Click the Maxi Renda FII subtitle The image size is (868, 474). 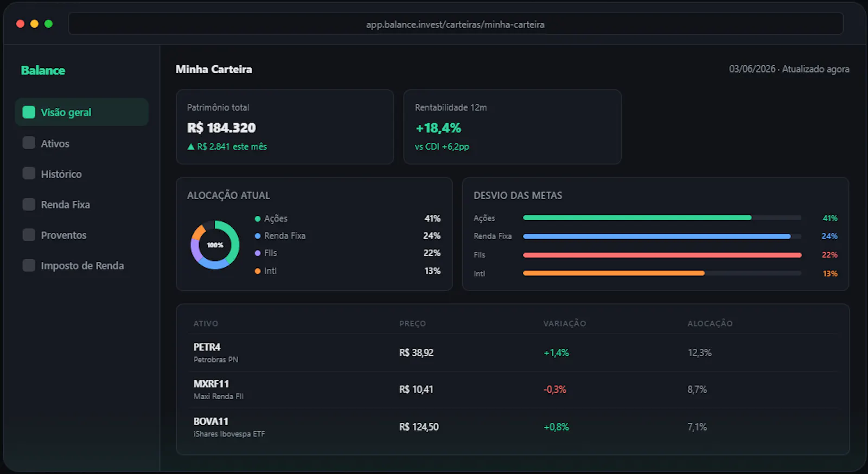218,396
